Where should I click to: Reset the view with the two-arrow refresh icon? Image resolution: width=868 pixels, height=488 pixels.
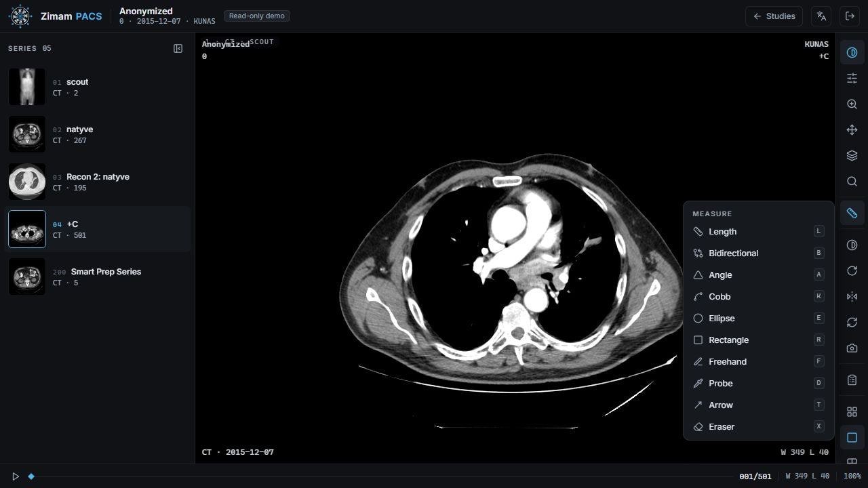852,323
